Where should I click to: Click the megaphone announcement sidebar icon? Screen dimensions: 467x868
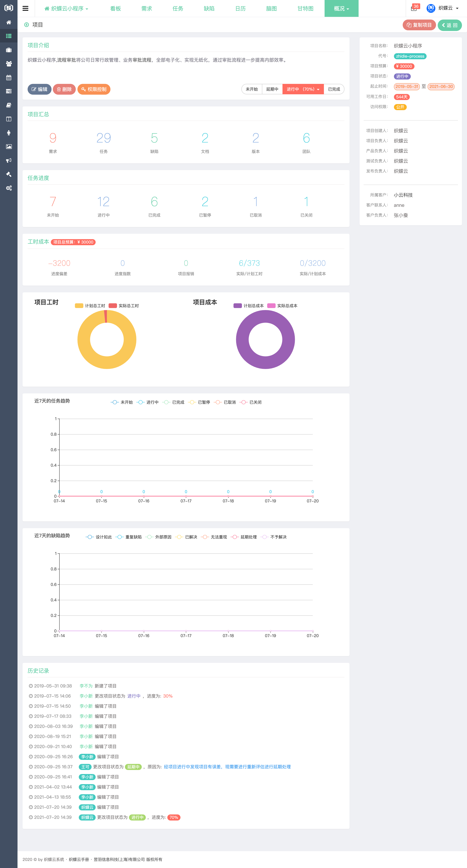click(9, 160)
